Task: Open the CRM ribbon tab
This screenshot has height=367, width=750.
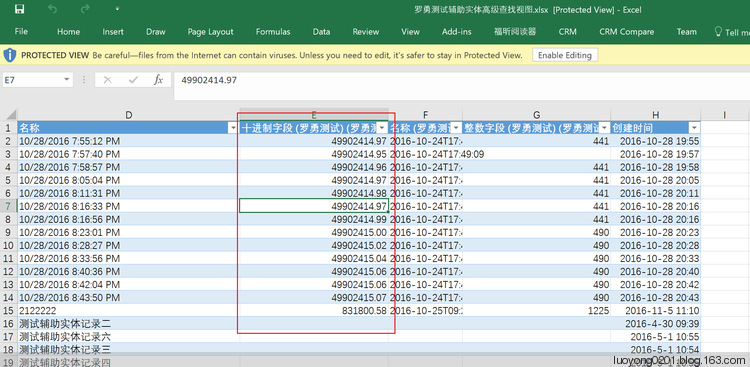Action: tap(567, 32)
